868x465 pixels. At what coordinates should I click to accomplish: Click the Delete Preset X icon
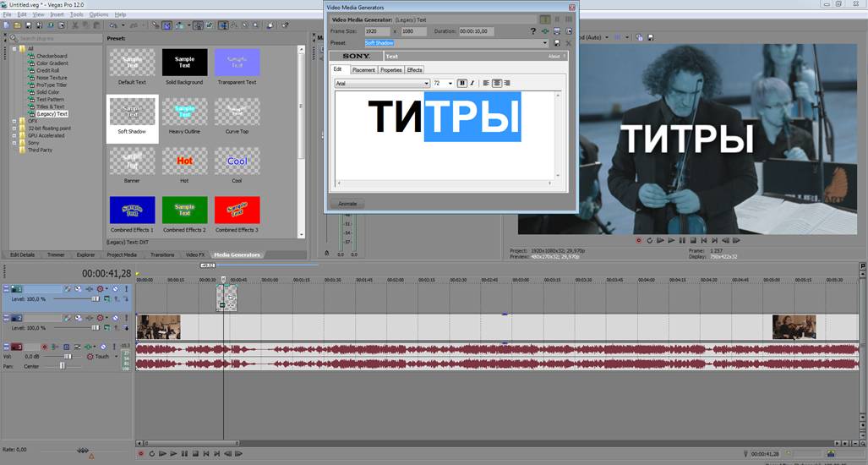tap(569, 42)
